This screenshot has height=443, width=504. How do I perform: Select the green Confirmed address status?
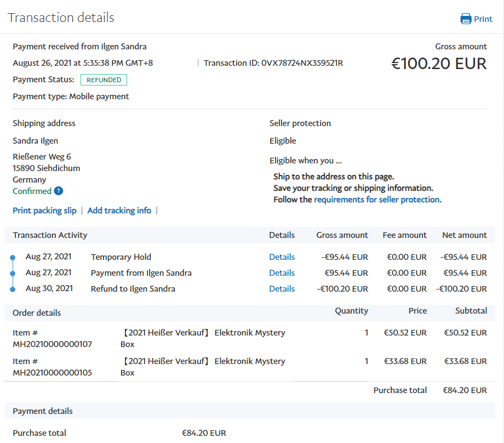32,191
